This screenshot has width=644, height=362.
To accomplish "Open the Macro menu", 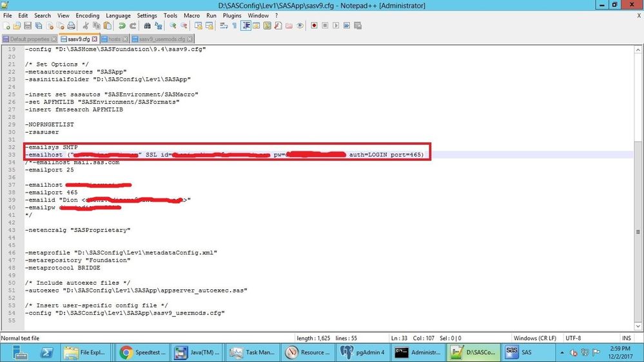I will tap(192, 15).
